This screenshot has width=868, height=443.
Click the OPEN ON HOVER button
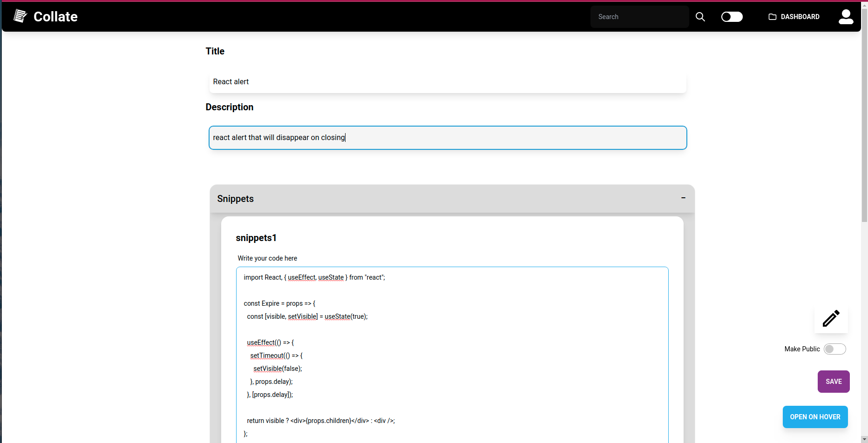coord(814,417)
